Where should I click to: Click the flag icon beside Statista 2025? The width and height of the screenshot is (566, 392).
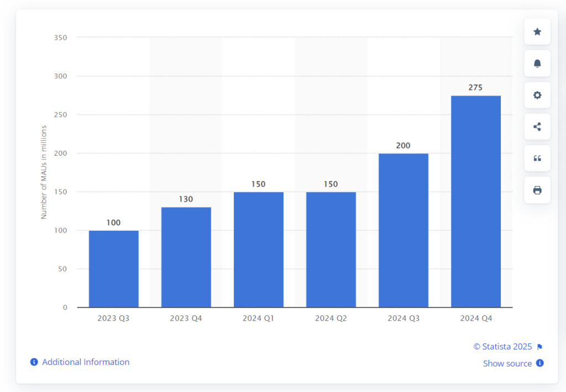pos(539,347)
